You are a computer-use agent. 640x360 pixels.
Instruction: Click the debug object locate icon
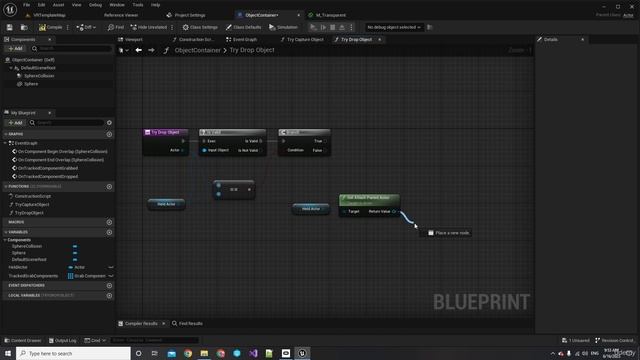point(429,27)
